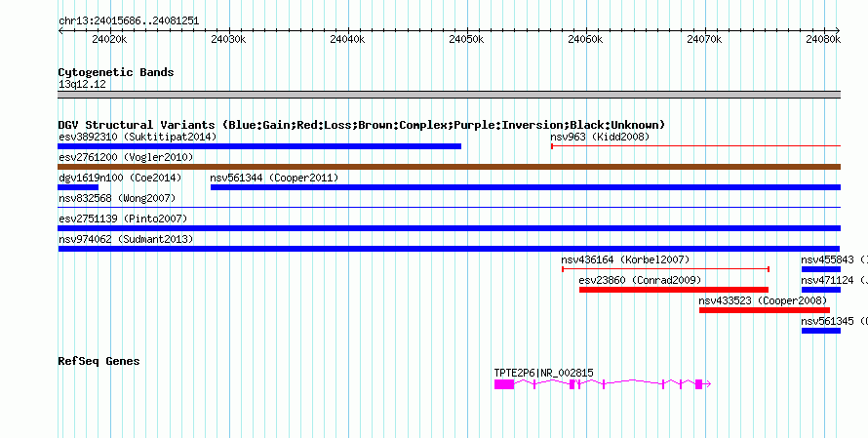Open the nsv832568 (Wong2007) label

click(x=117, y=198)
